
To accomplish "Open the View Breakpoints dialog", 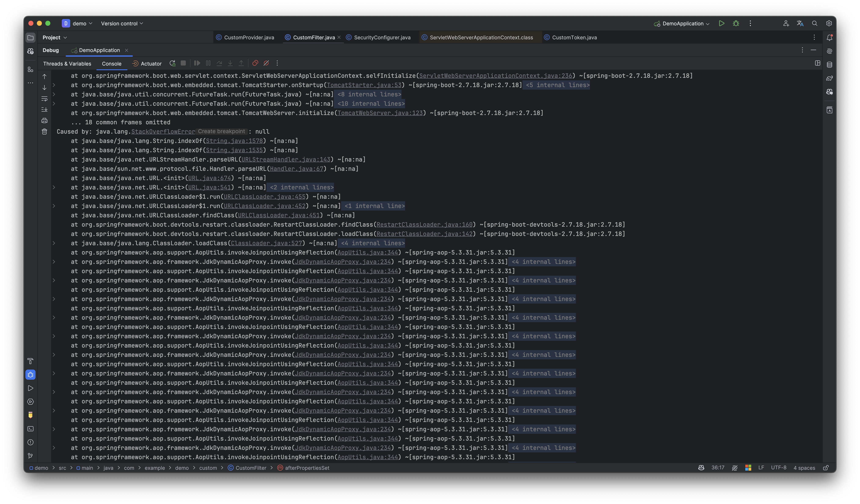I will click(x=255, y=63).
